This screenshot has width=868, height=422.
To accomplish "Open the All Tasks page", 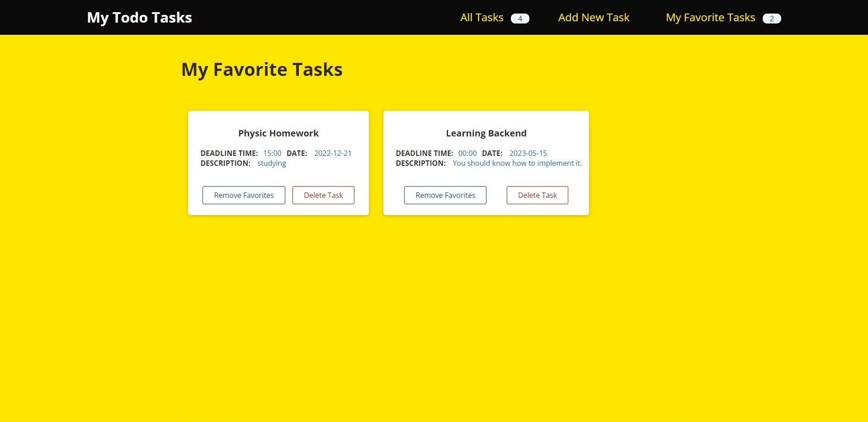I will [x=481, y=17].
